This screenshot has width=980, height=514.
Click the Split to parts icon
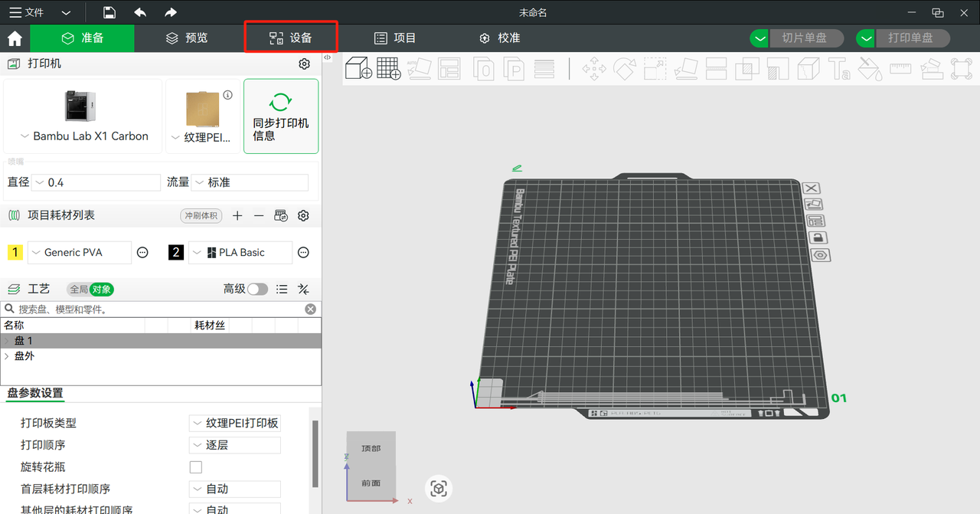coord(514,68)
